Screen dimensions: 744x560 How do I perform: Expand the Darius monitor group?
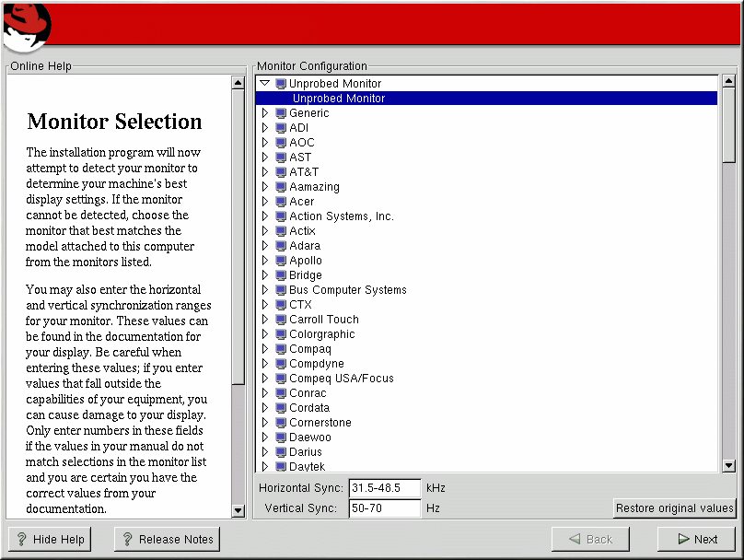tap(265, 451)
